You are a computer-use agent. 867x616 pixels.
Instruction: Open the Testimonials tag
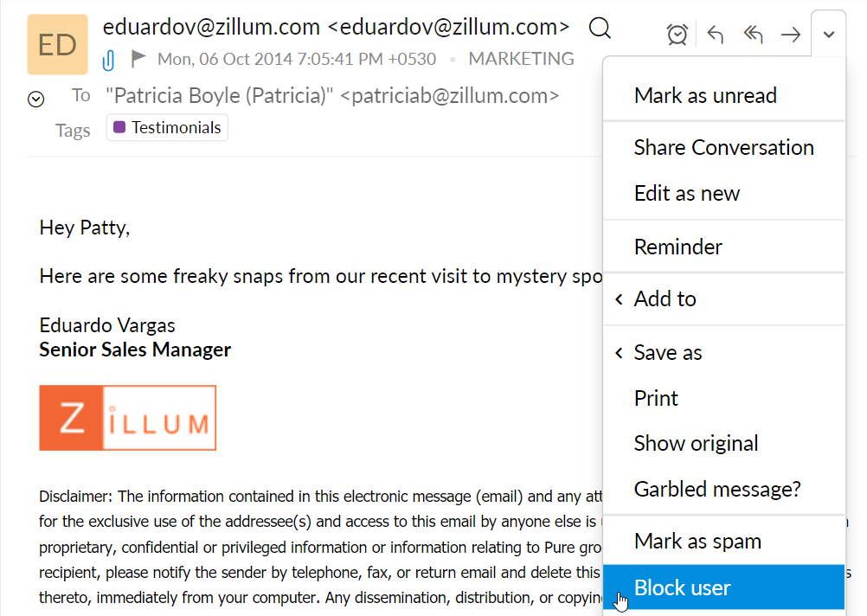(176, 128)
